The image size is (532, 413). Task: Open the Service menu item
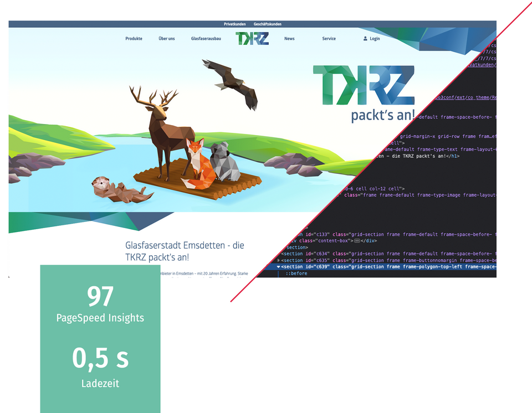pyautogui.click(x=329, y=39)
